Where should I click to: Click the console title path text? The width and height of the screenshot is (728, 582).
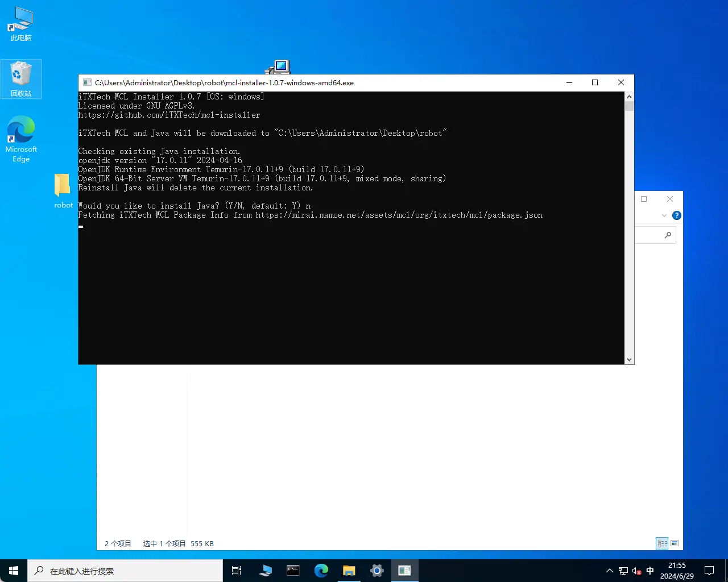click(x=224, y=82)
